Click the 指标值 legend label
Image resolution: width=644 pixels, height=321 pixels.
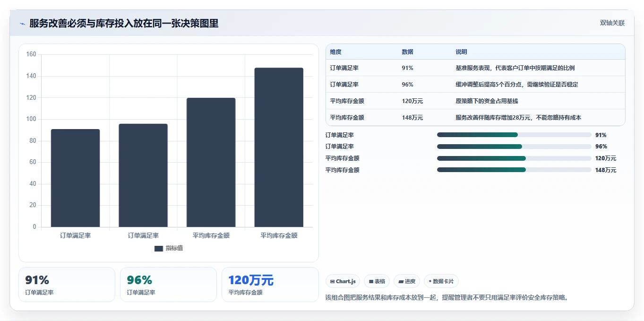point(174,248)
